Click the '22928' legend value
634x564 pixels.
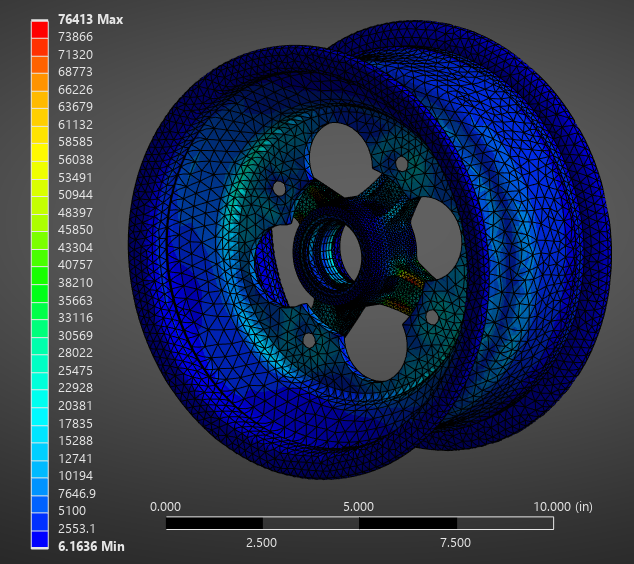[x=75, y=388]
